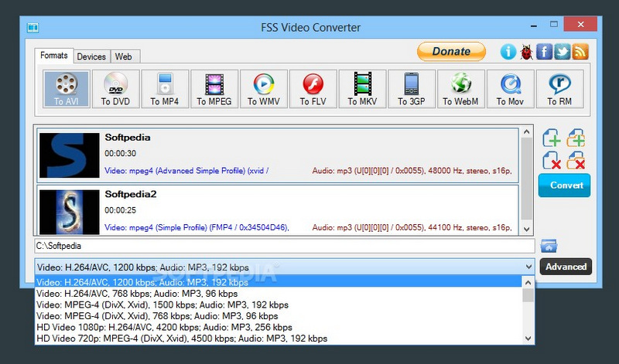Viewport: 619px width, 364px height.
Task: Click Softpedia2 video codec info (FMP4)
Action: tap(197, 227)
